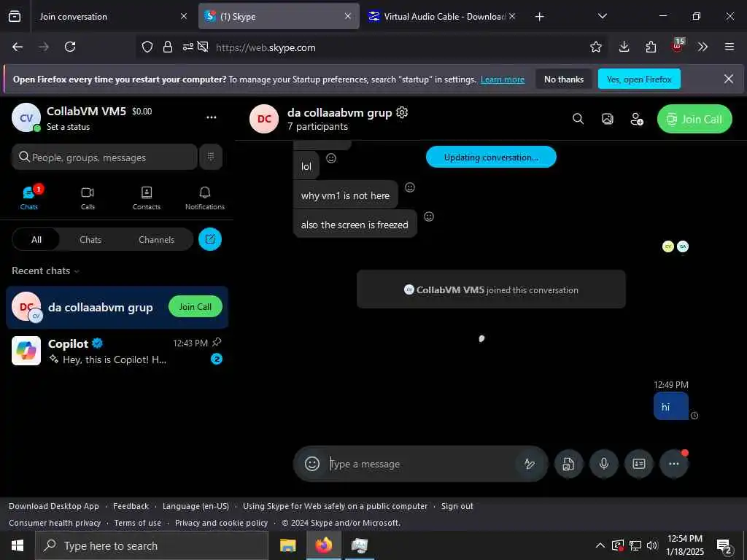Open a new browser tab
Screen dimensions: 747x560
tap(539, 17)
